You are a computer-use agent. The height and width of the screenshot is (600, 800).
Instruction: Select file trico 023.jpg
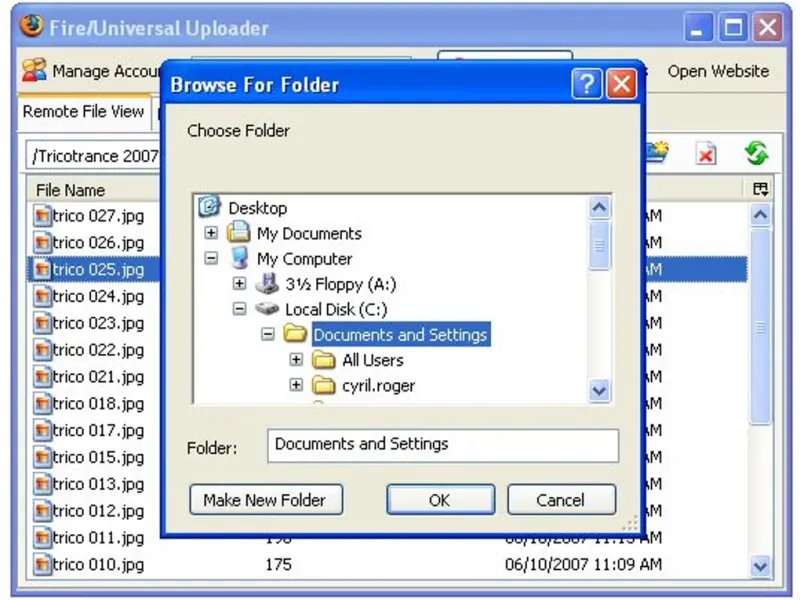click(98, 323)
